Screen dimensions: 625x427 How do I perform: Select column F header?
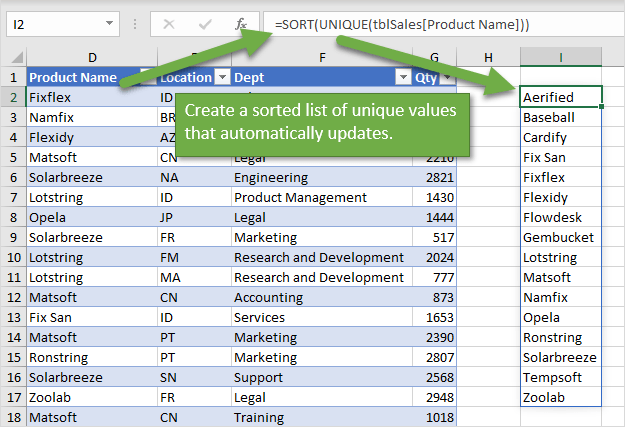pos(320,57)
